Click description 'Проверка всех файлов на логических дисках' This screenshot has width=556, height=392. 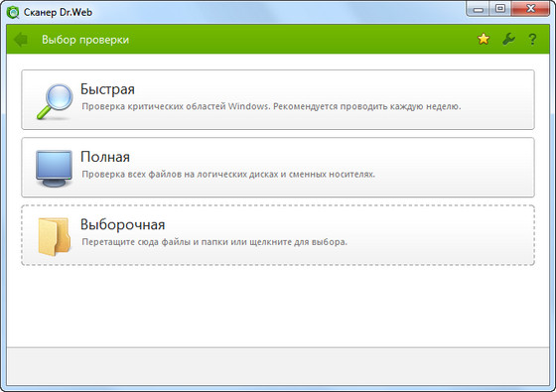(180, 175)
